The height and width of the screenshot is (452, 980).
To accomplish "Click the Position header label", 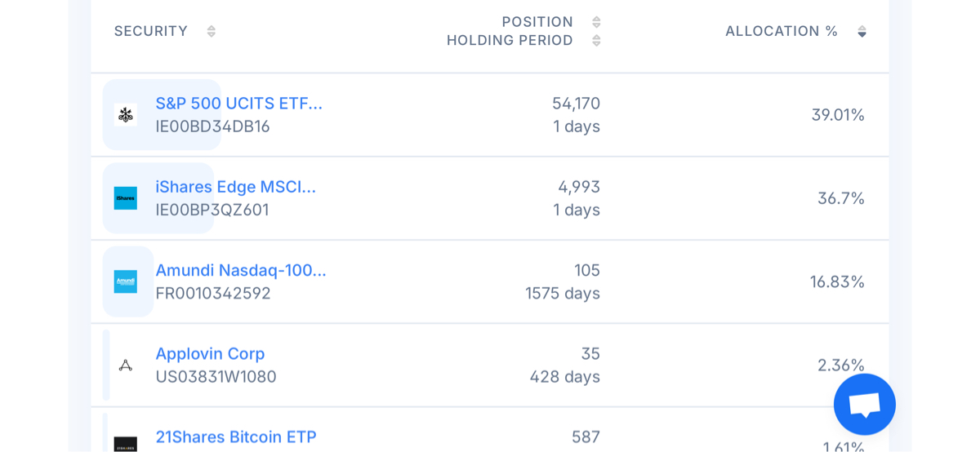I will (537, 22).
